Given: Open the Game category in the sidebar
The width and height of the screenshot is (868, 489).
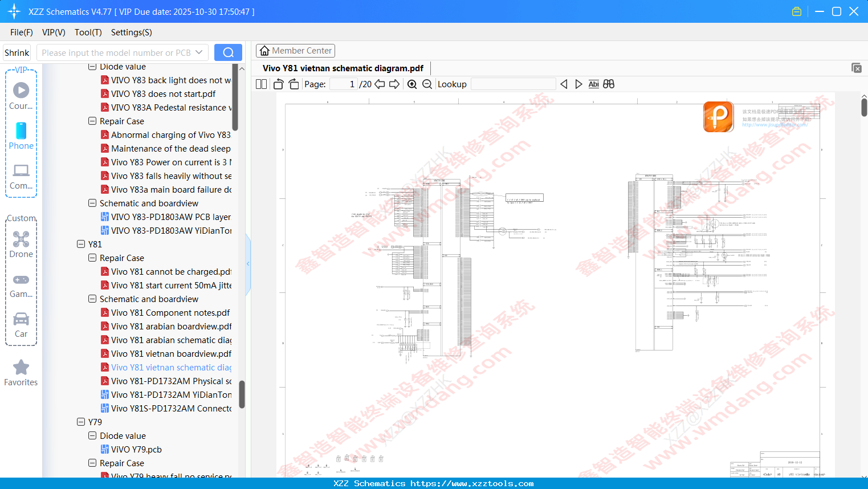Looking at the screenshot, I should pos(21,279).
